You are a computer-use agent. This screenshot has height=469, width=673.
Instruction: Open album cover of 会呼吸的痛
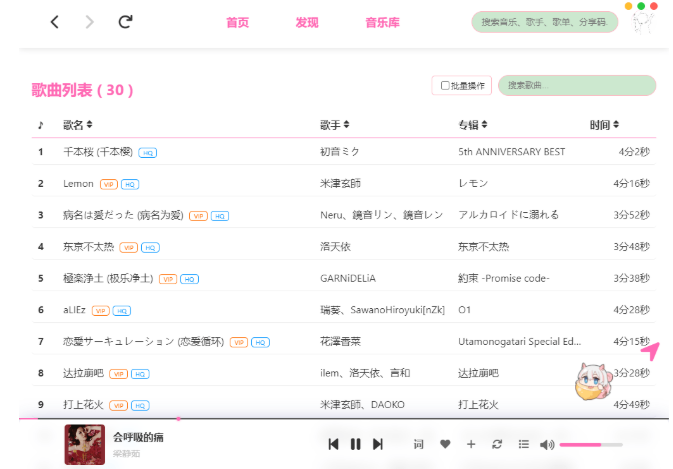pos(85,445)
